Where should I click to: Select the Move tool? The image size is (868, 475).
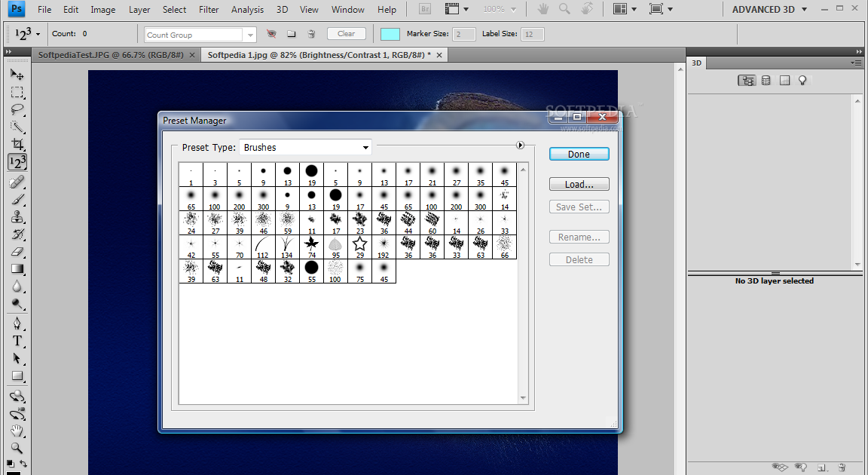pyautogui.click(x=17, y=74)
